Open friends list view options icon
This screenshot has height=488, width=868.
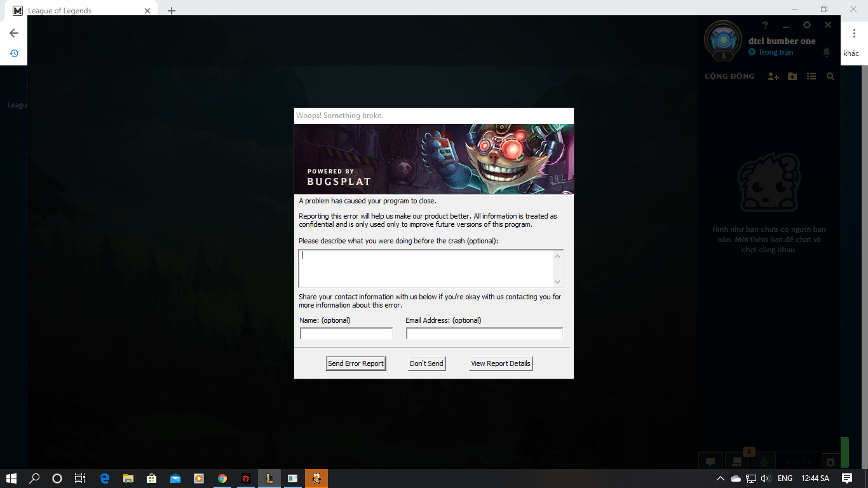pos(811,76)
